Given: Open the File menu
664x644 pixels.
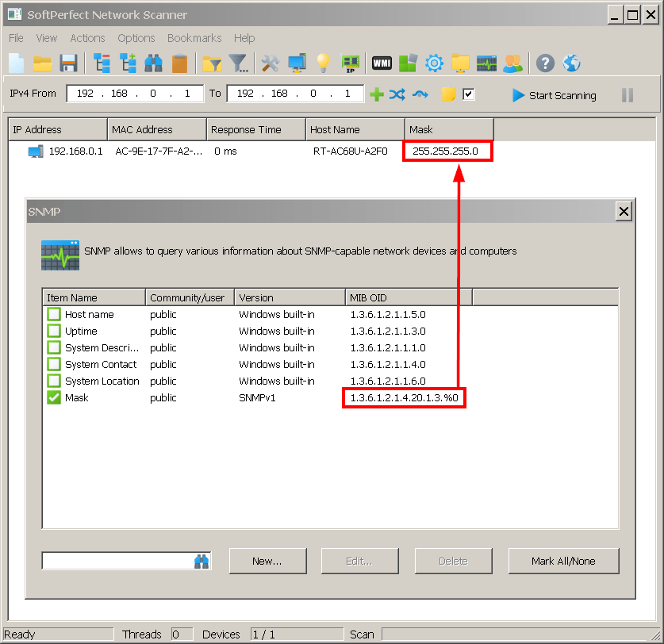Looking at the screenshot, I should [x=16, y=38].
